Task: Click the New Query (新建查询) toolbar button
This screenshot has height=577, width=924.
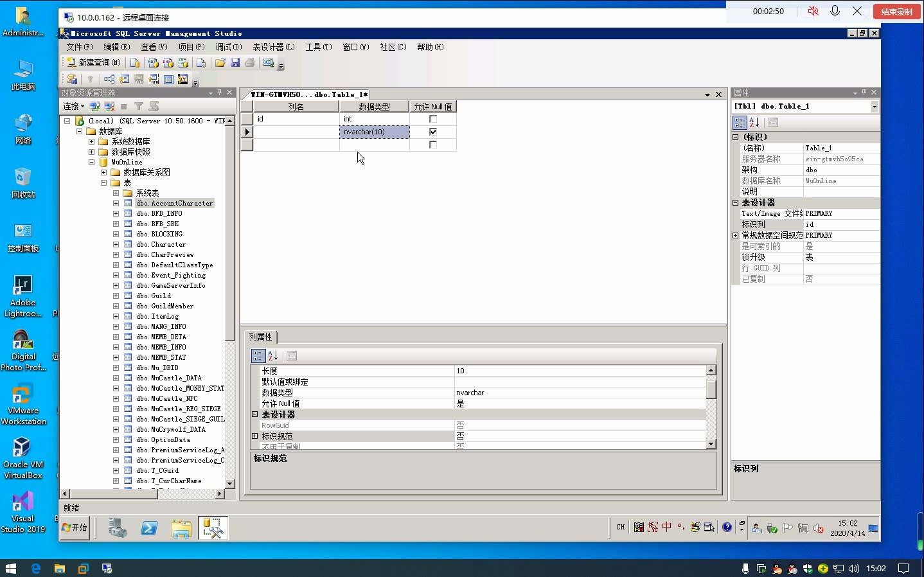Action: 93,62
